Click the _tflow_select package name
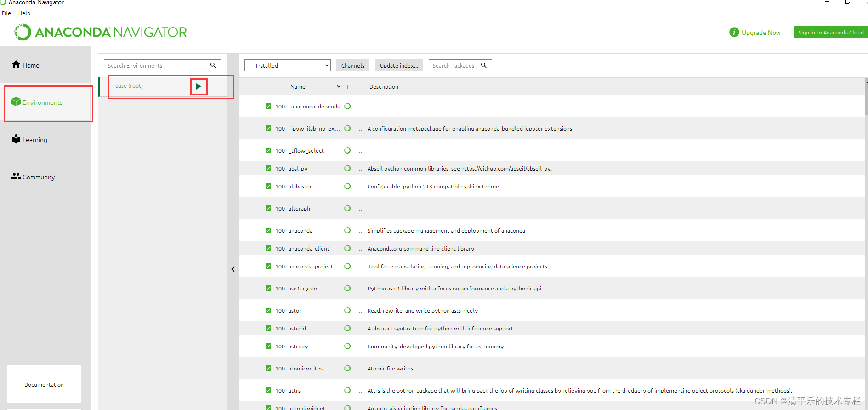Viewport: 868px width, 410px height. point(306,151)
